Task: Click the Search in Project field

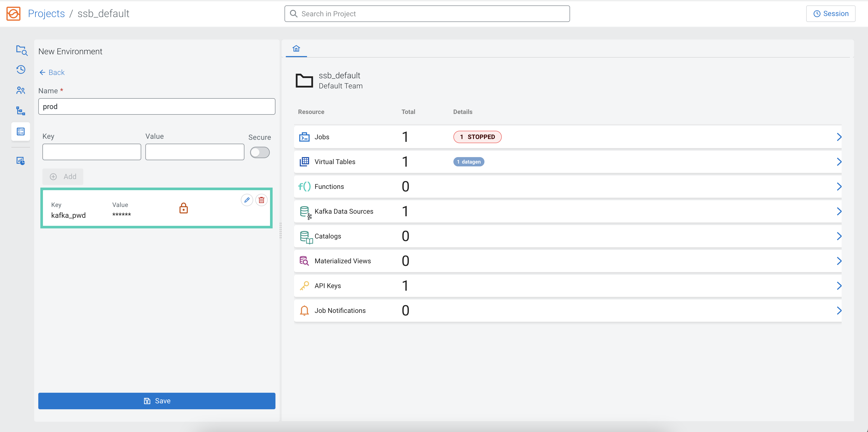Action: (x=427, y=14)
